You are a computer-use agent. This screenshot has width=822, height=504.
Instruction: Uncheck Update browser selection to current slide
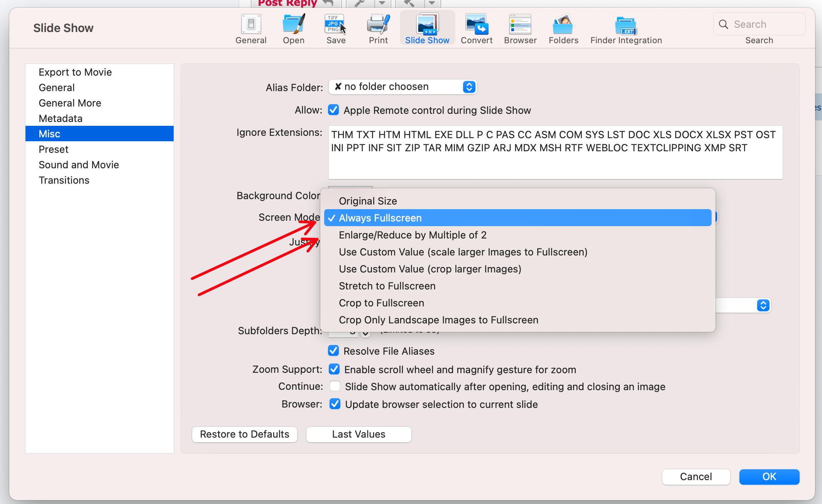coord(335,404)
